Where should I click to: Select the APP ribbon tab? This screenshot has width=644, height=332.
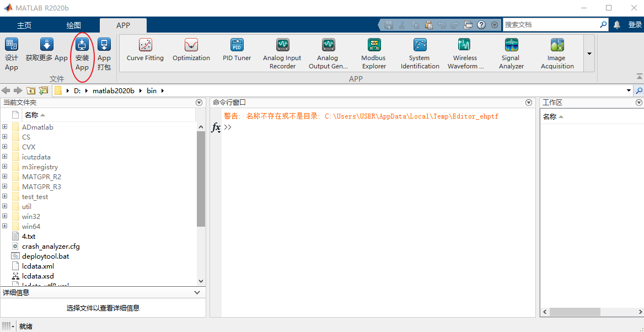(123, 25)
